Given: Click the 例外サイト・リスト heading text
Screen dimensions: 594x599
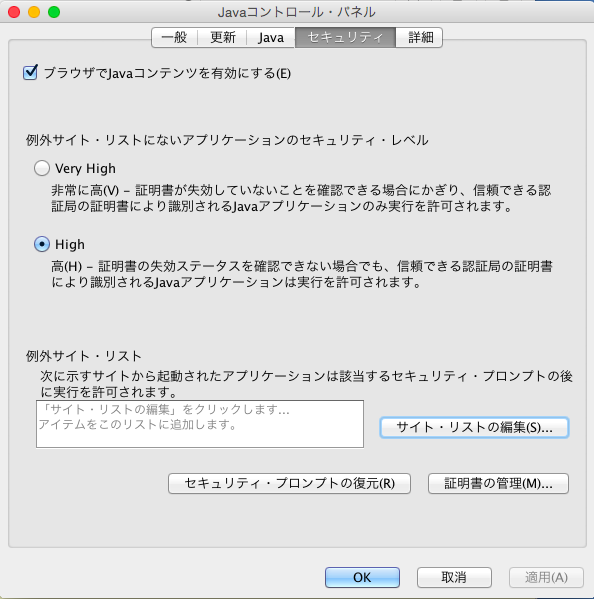Looking at the screenshot, I should (84, 356).
